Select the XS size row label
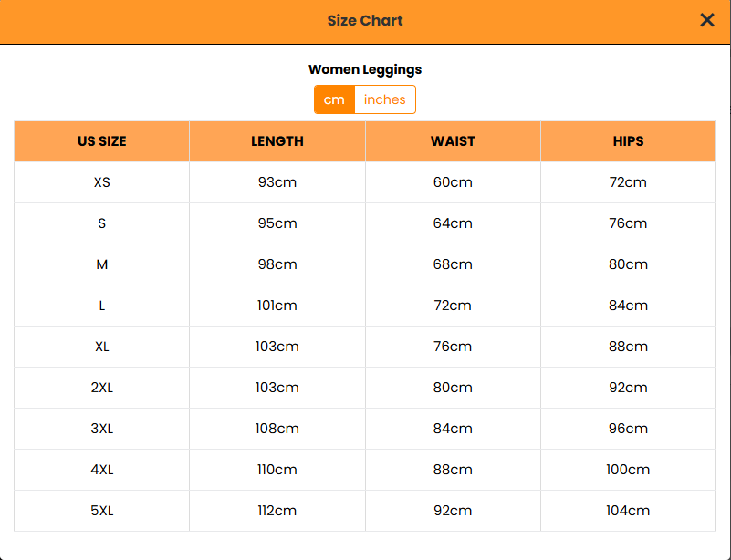731x560 pixels. [x=102, y=182]
